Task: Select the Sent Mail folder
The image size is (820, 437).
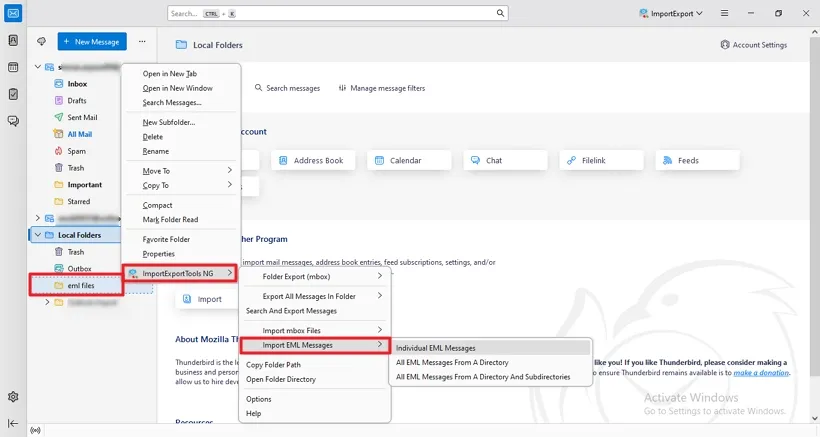Action: click(x=82, y=117)
